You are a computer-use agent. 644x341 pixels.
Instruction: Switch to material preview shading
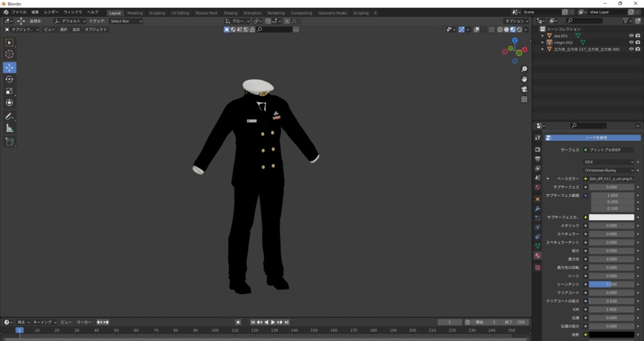pos(513,30)
